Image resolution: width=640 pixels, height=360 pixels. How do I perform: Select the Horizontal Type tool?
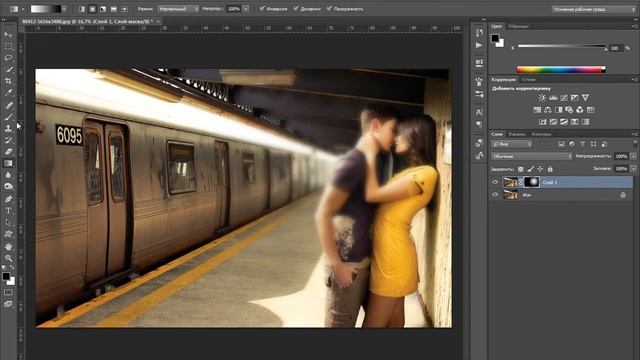8,211
